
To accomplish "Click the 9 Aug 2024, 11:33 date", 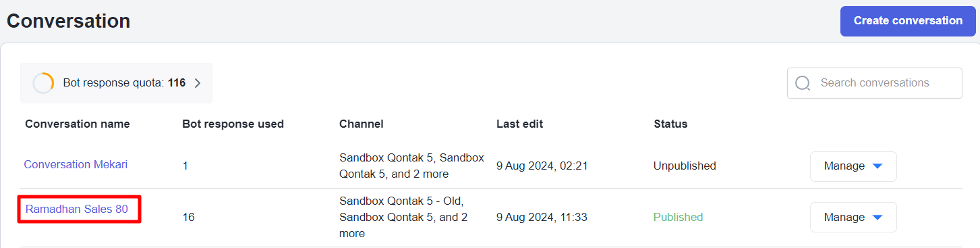I will 542,217.
